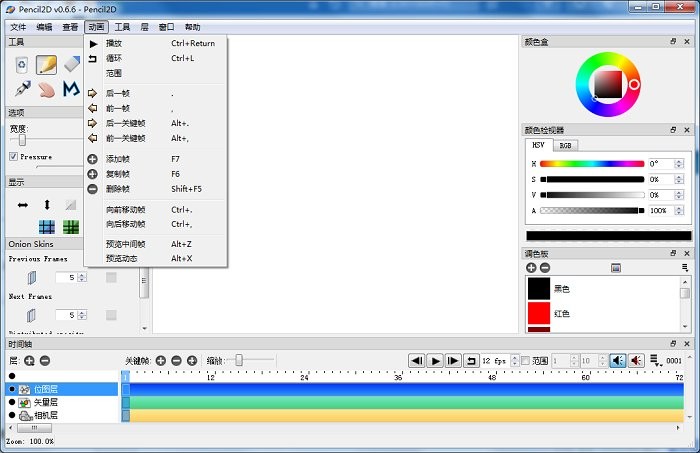Add a new color to palette
Viewport: 700px width, 453px height.
pyautogui.click(x=531, y=268)
